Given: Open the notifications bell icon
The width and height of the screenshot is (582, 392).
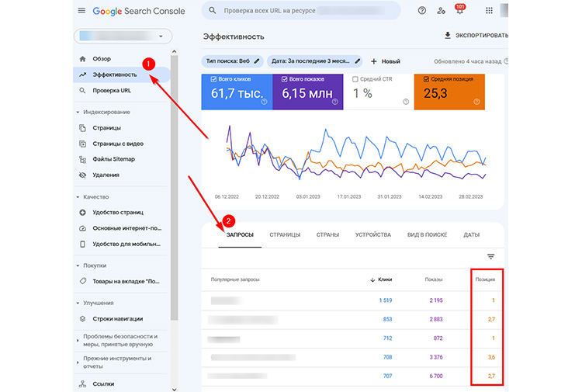Looking at the screenshot, I should click(459, 11).
